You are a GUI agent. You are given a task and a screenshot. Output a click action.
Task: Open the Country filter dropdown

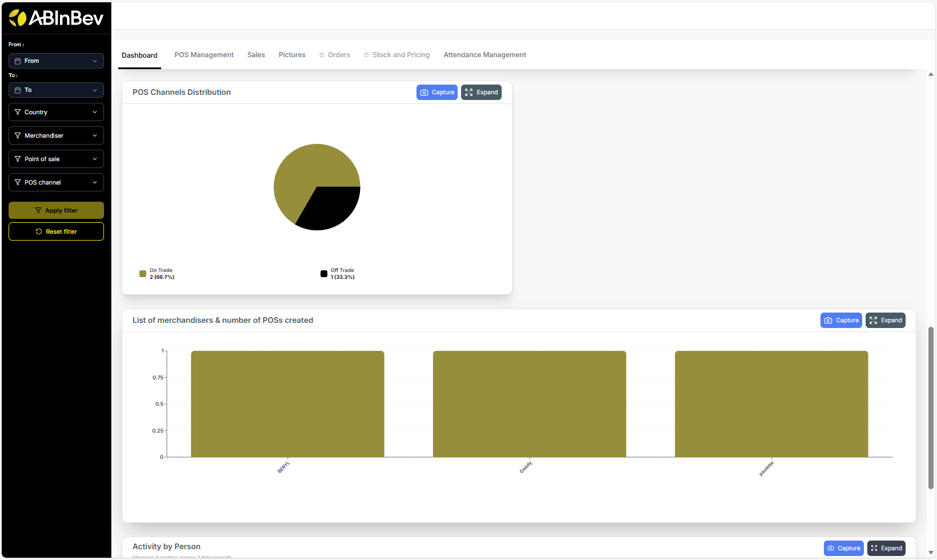point(55,112)
